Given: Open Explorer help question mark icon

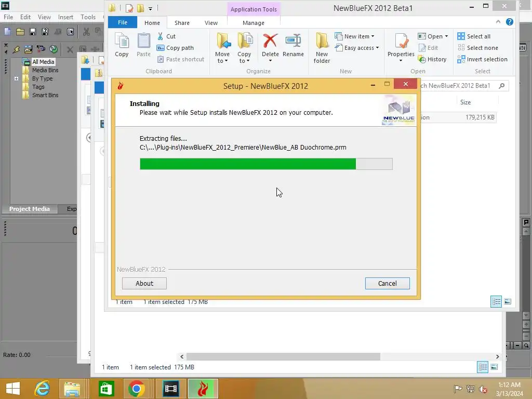Looking at the screenshot, I should [509, 22].
